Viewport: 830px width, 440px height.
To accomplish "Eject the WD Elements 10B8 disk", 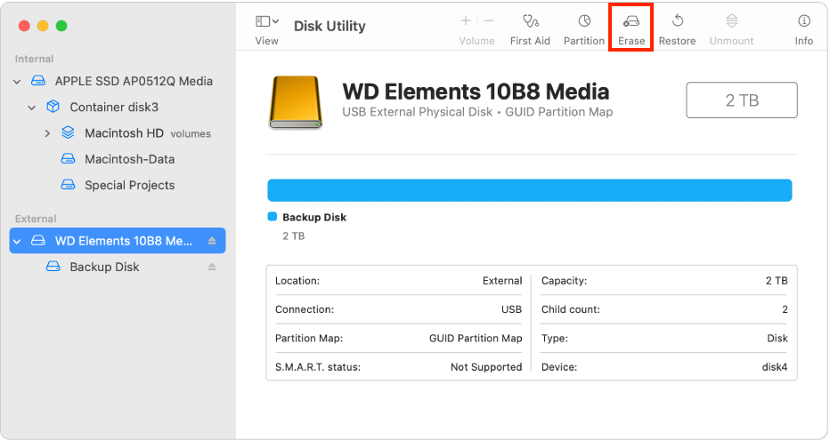I will pos(212,241).
